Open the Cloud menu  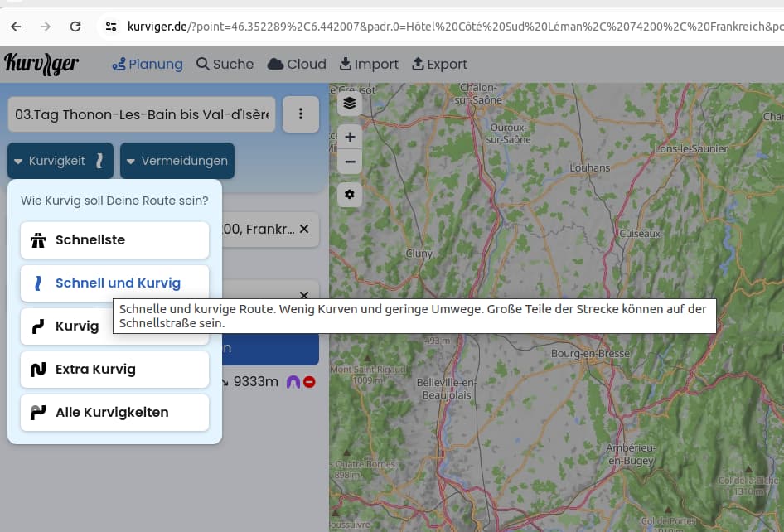(x=297, y=64)
